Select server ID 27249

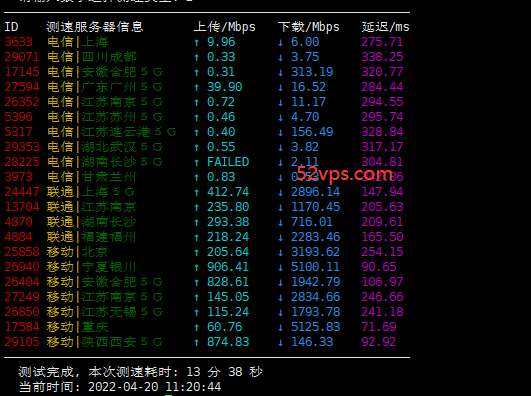pos(22,297)
